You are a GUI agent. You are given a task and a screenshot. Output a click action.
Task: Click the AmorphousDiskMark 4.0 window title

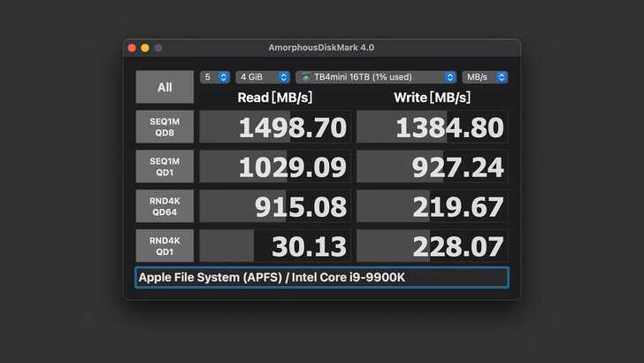[321, 48]
